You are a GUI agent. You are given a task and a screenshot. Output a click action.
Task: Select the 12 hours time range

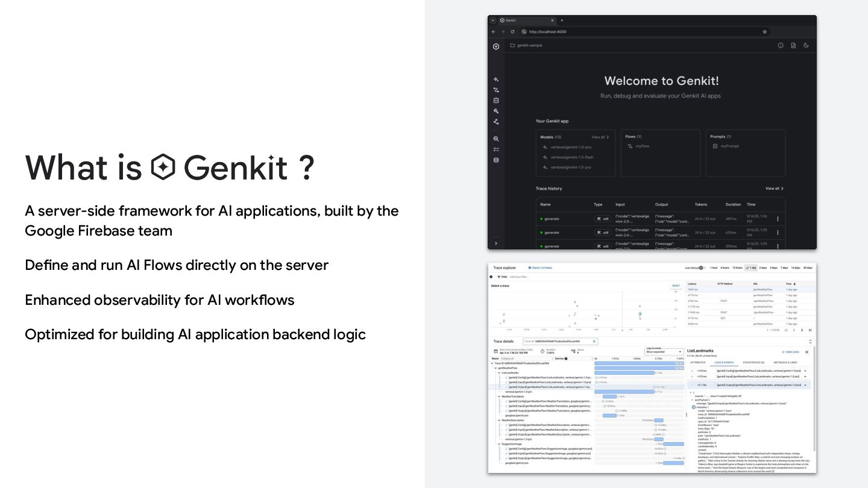coord(737,267)
